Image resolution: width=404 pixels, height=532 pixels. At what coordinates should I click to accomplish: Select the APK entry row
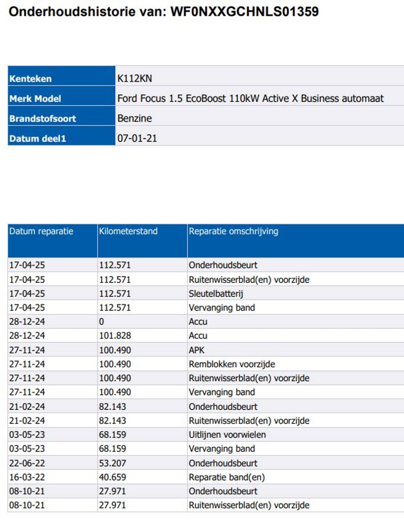pyautogui.click(x=196, y=350)
